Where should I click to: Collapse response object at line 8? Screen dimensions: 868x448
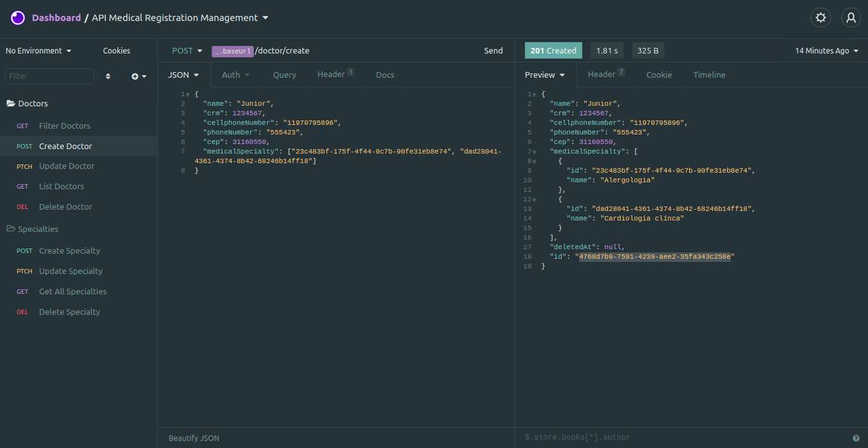tap(534, 161)
